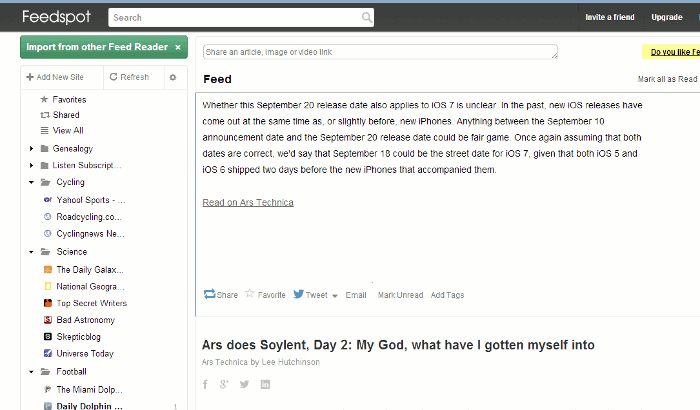Viewport: 700px width, 410px height.
Task: Toggle Mark Unread on the article
Action: [399, 296]
